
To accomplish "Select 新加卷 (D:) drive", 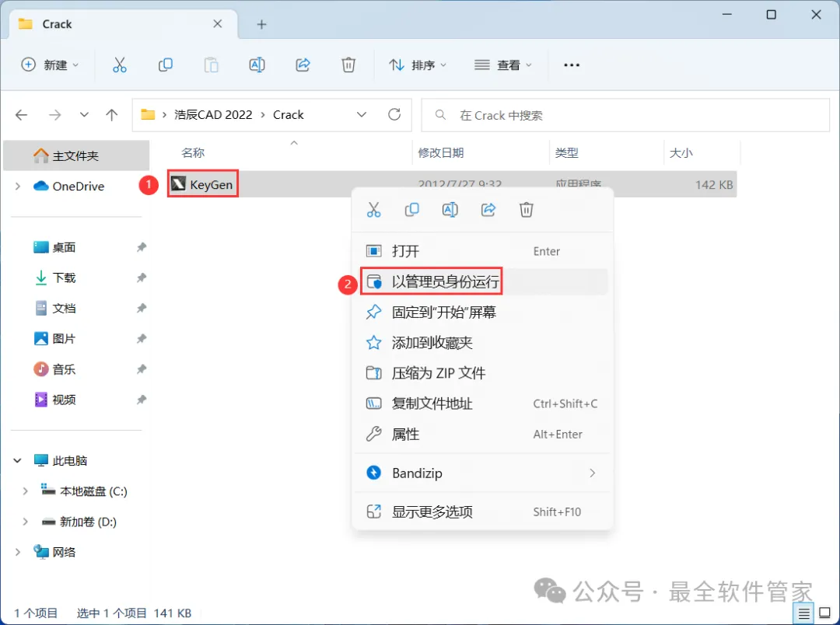I will (88, 522).
